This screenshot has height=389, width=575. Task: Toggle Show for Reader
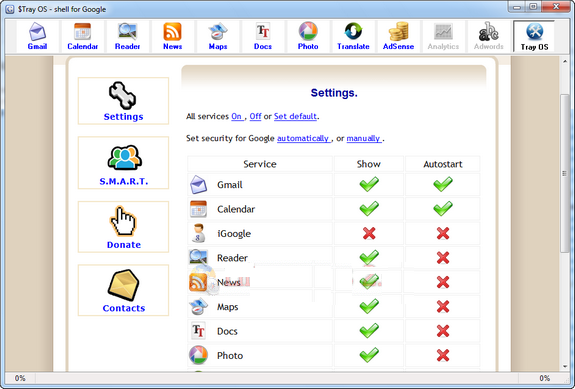pos(369,257)
